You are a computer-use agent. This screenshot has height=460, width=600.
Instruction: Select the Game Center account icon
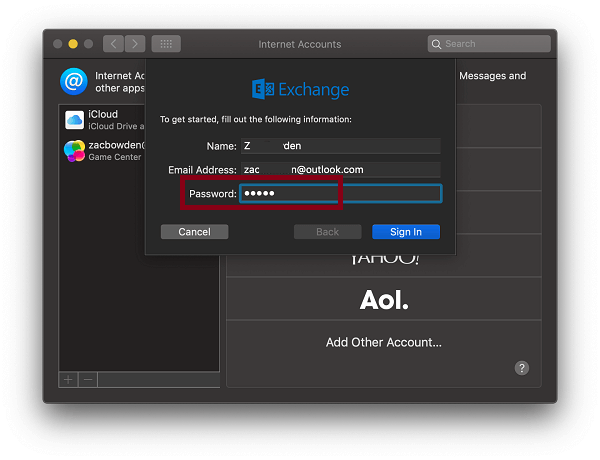pyautogui.click(x=74, y=151)
